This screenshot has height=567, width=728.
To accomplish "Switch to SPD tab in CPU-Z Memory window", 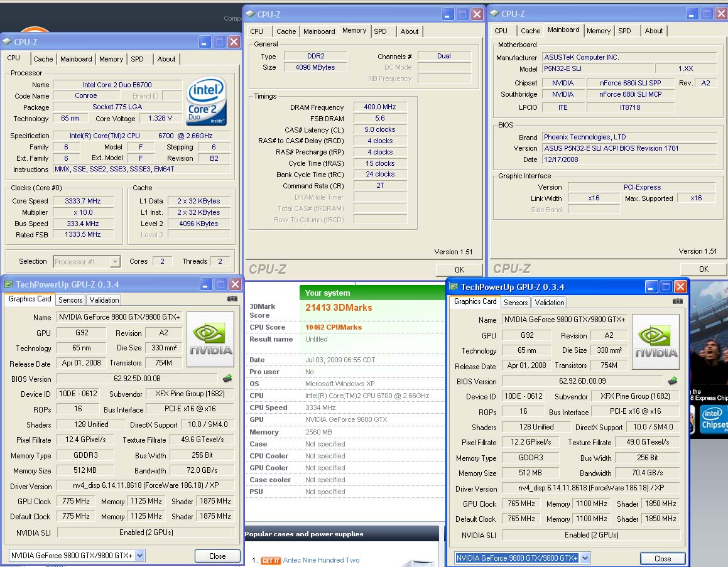I will pyautogui.click(x=380, y=31).
